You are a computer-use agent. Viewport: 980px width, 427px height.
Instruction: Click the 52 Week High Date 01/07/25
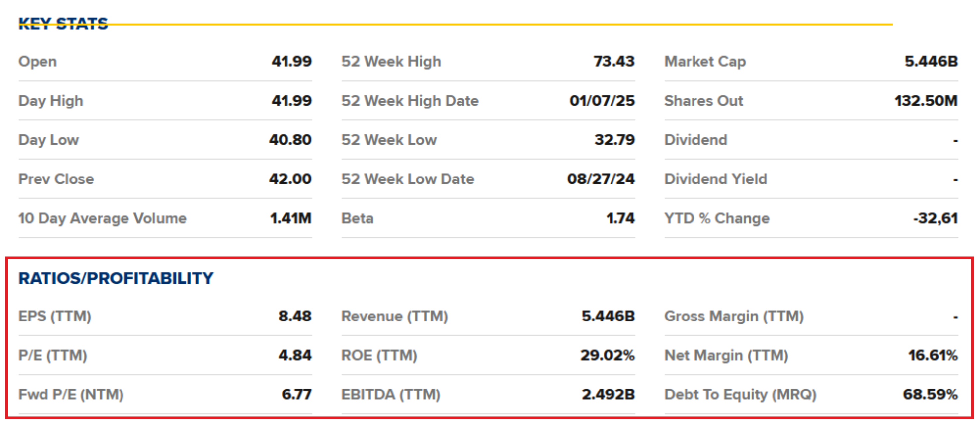[x=602, y=101]
